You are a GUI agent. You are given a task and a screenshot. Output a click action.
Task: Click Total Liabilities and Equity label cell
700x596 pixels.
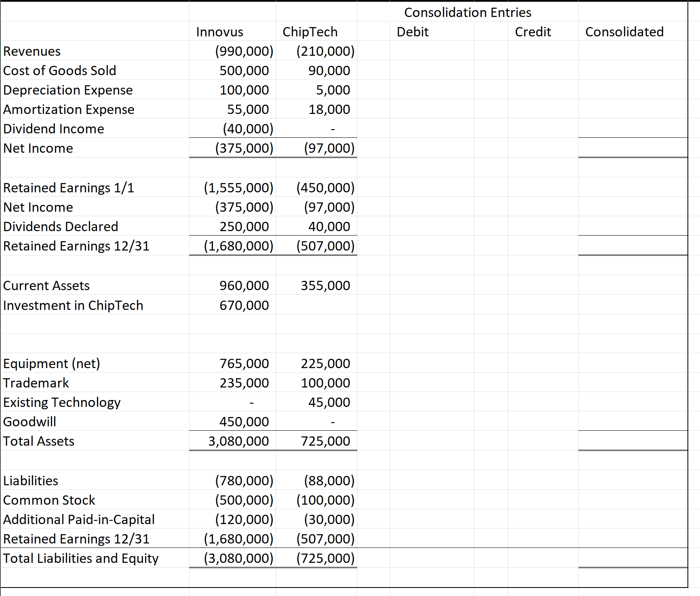tap(80, 558)
